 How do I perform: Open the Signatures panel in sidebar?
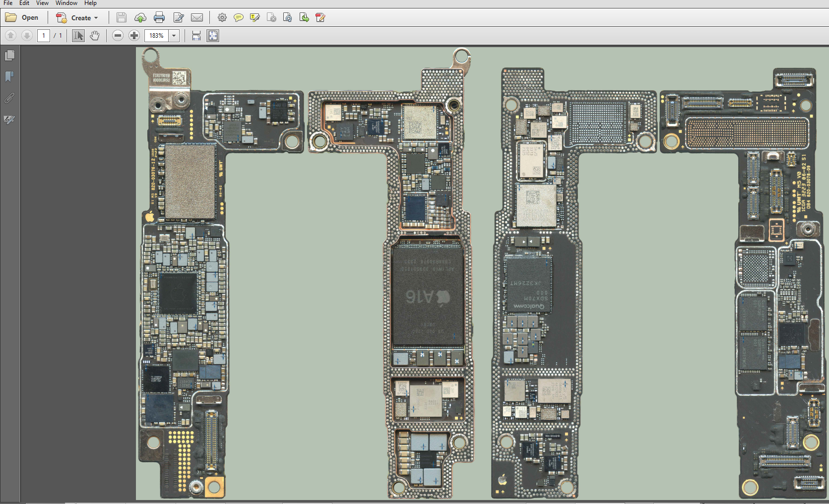(x=9, y=120)
